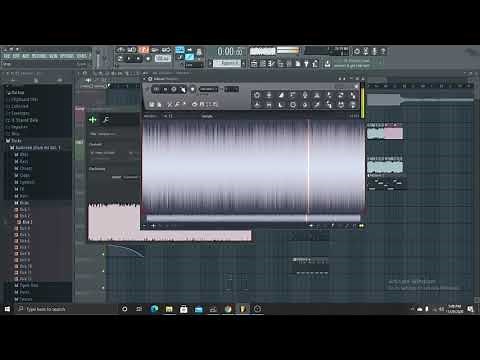Open the Channel rack from the toolbar
This screenshot has width=480, height=360.
pyautogui.click(x=272, y=63)
